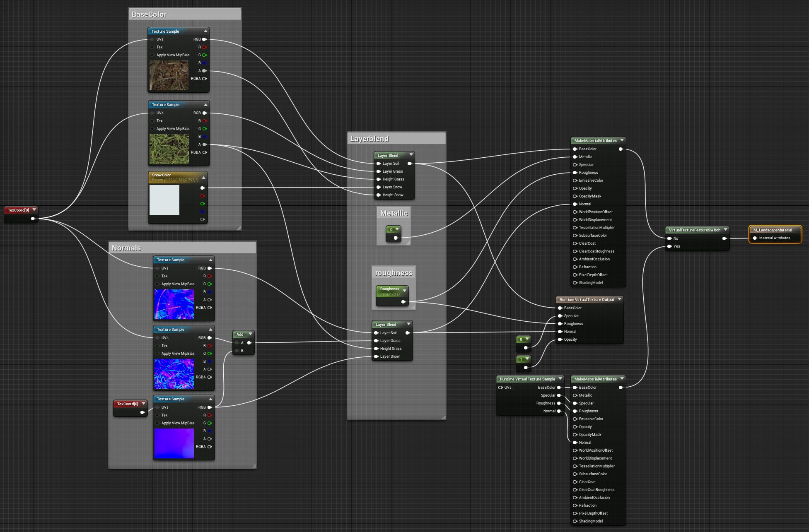Expand the VirtualTextureFeatureSwitch node arrow

coord(725,230)
